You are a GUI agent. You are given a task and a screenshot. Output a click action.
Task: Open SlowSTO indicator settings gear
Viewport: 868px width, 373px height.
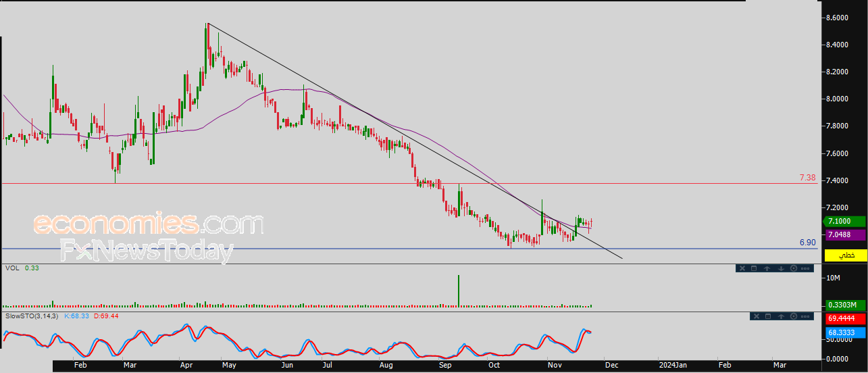pyautogui.click(x=794, y=316)
